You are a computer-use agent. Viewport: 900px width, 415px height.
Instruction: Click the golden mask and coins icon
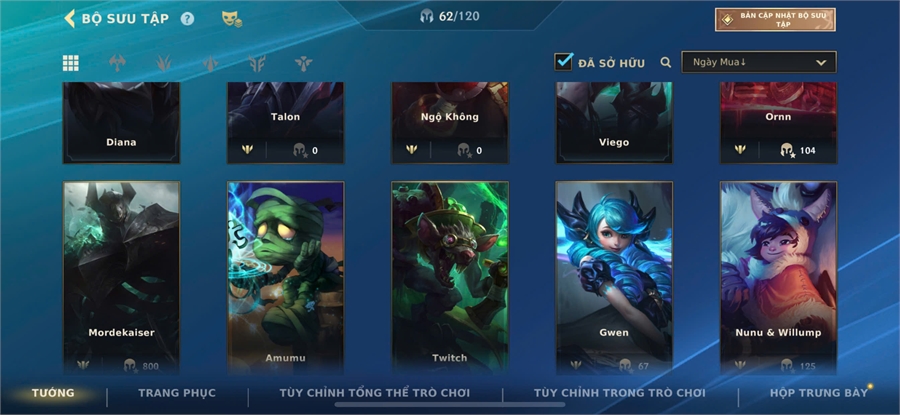coord(232,19)
